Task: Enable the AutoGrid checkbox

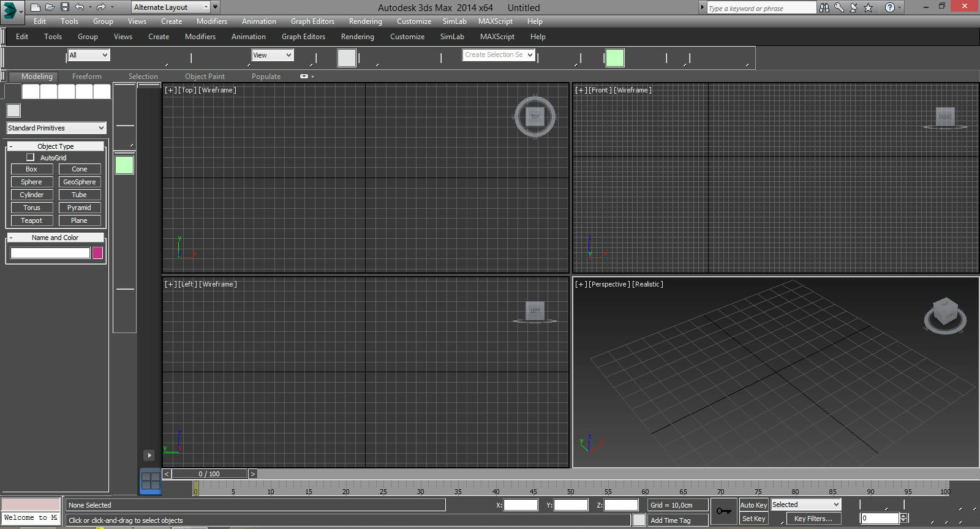Action: (30, 157)
